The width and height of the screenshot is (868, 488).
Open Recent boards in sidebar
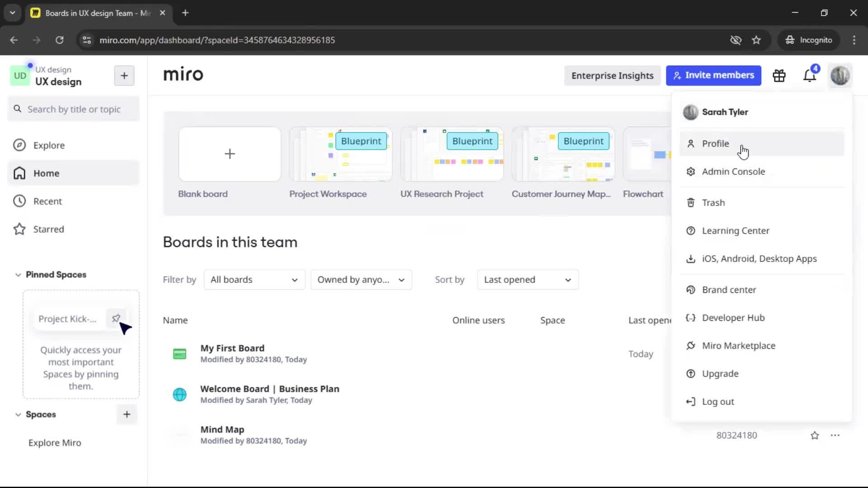pos(73,202)
